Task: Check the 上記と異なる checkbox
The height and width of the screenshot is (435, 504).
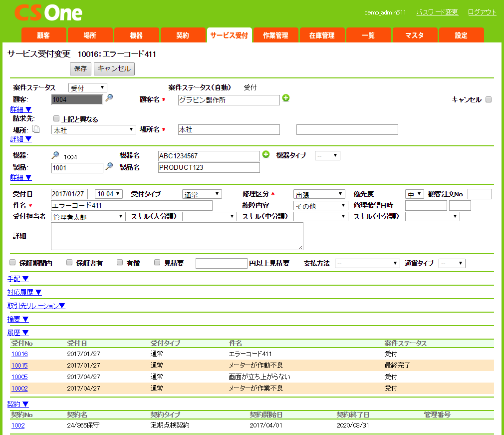Action: click(x=56, y=118)
